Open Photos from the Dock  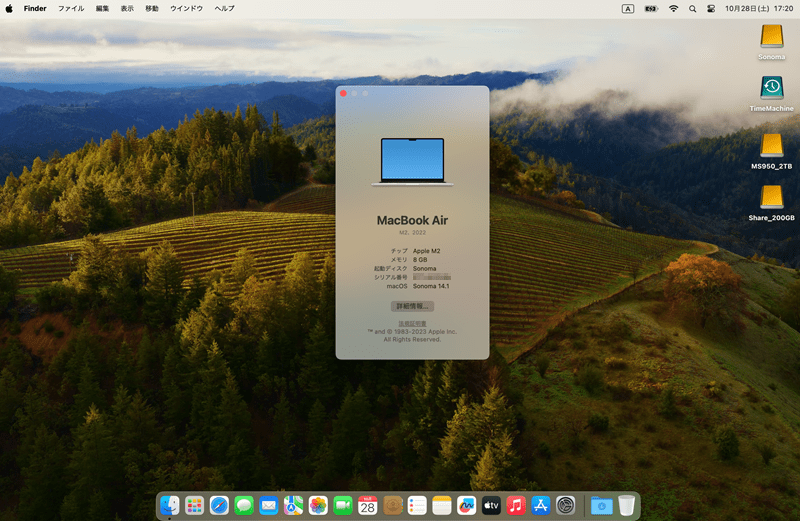318,506
